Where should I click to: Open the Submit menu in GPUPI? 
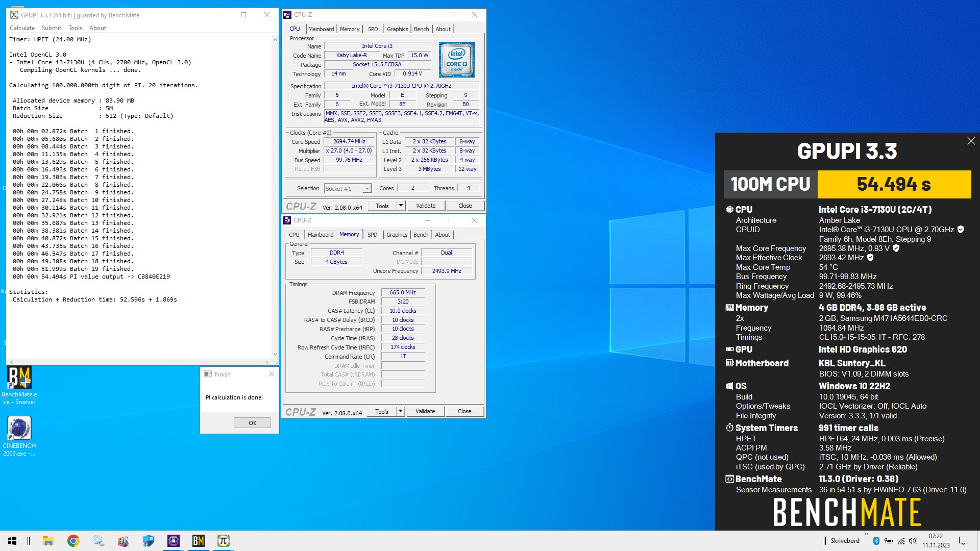pos(52,28)
